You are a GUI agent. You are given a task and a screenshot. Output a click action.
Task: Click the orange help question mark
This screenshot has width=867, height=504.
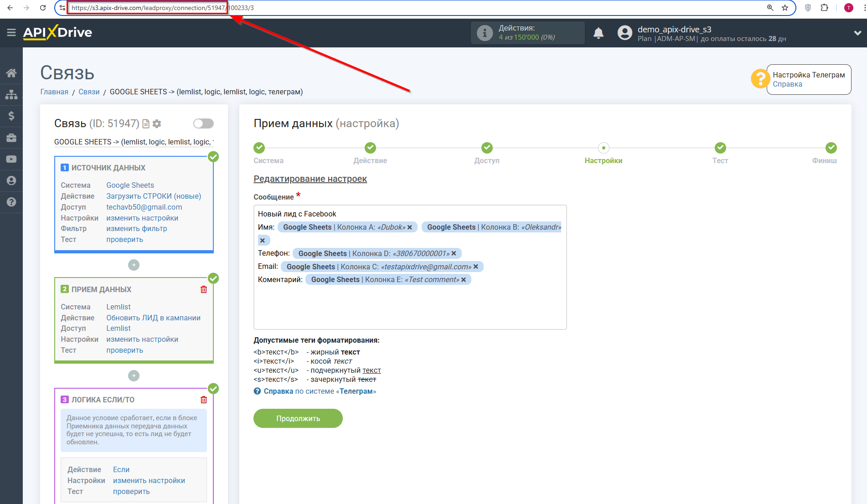coord(760,79)
